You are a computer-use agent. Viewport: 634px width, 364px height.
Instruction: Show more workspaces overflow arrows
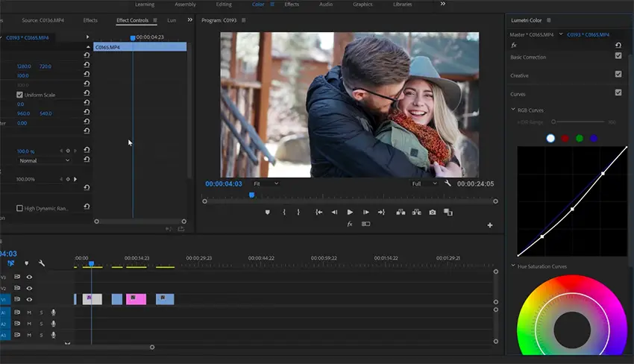443,4
